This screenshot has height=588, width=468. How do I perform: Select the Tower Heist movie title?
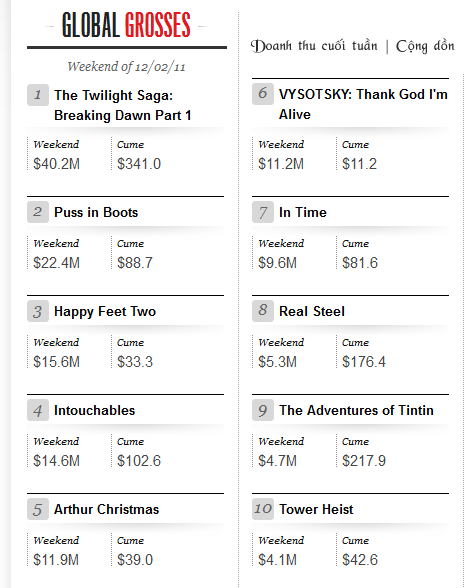click(x=316, y=509)
